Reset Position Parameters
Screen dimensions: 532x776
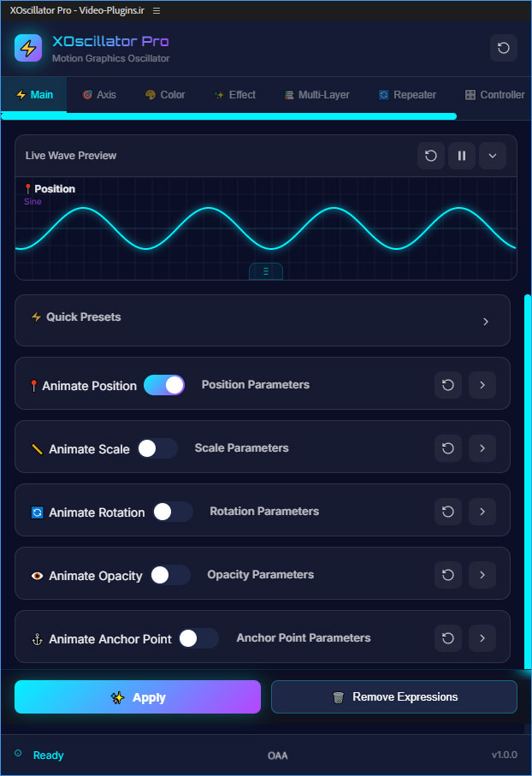pos(447,385)
